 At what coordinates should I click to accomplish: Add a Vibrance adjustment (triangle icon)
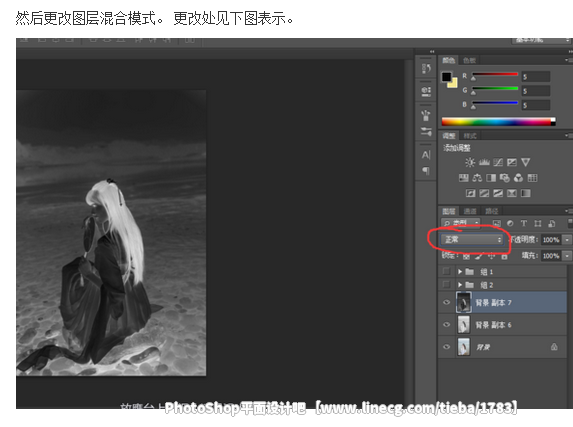point(525,162)
